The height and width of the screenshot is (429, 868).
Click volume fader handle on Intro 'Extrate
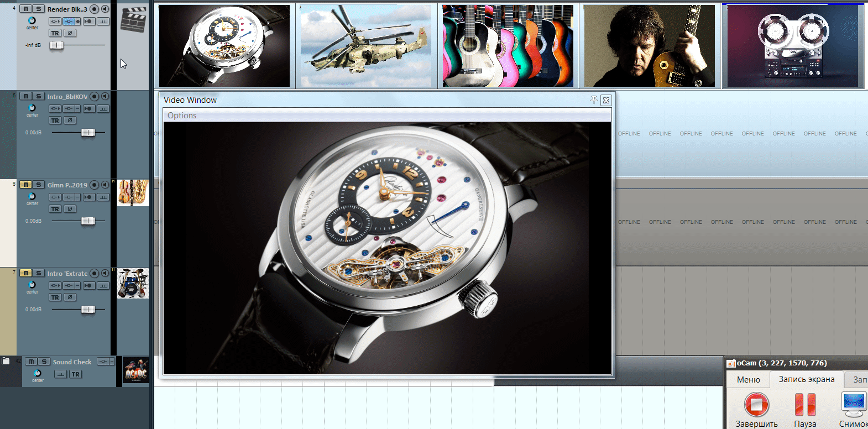click(x=88, y=309)
